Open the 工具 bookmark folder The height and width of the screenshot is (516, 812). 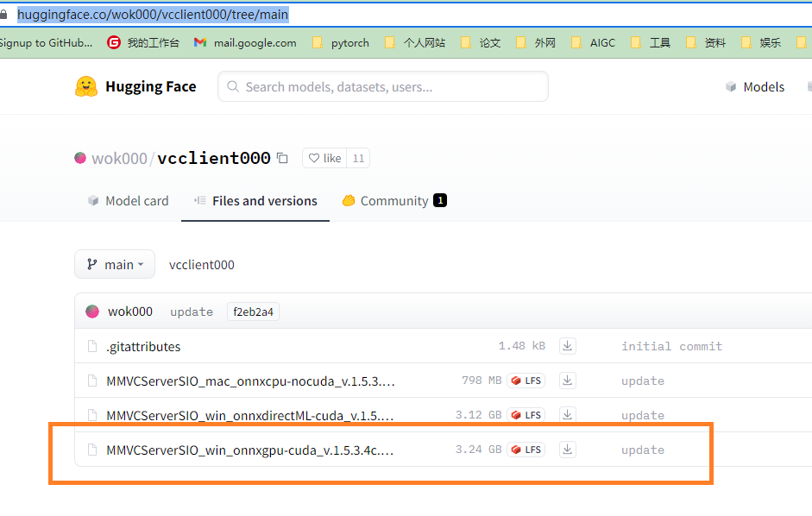pos(651,42)
